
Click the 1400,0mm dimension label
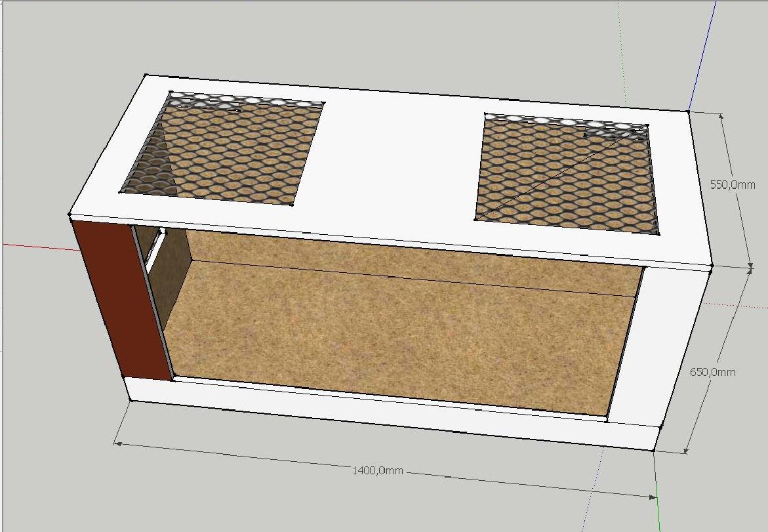pos(378,470)
